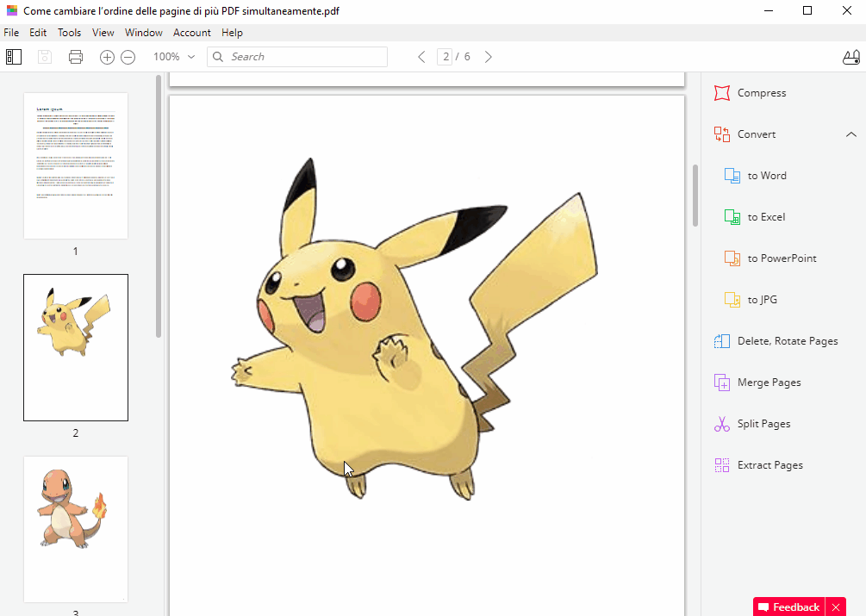Click the thumbnail label number 2

(x=76, y=433)
